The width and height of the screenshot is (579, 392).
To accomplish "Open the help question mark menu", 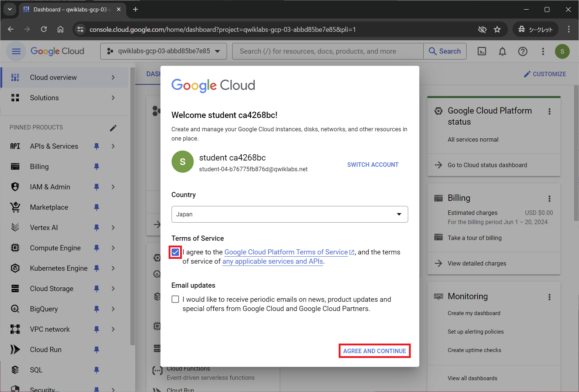I will tap(523, 51).
